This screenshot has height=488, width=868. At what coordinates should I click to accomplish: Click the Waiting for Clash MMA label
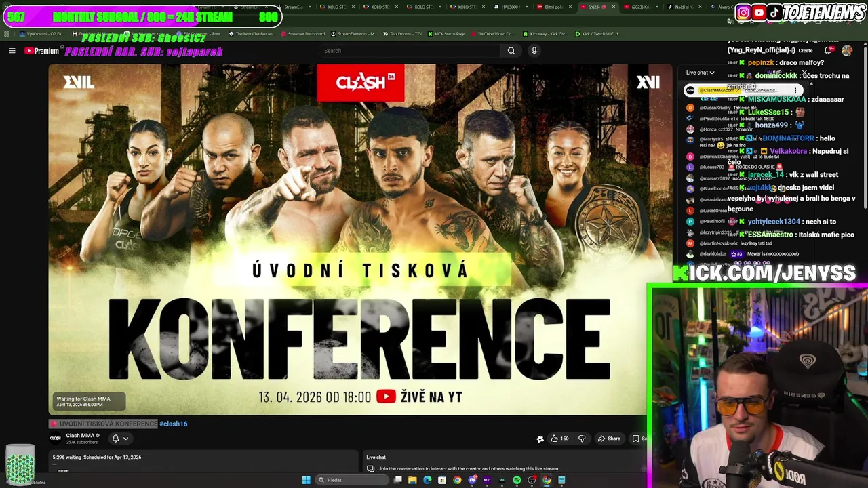click(83, 399)
